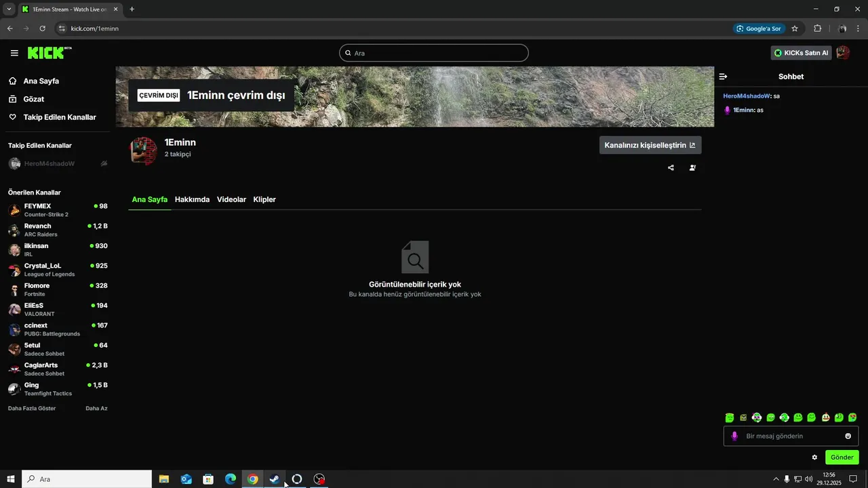Reload the page in Chrome
This screenshot has height=488, width=868.
click(x=42, y=28)
